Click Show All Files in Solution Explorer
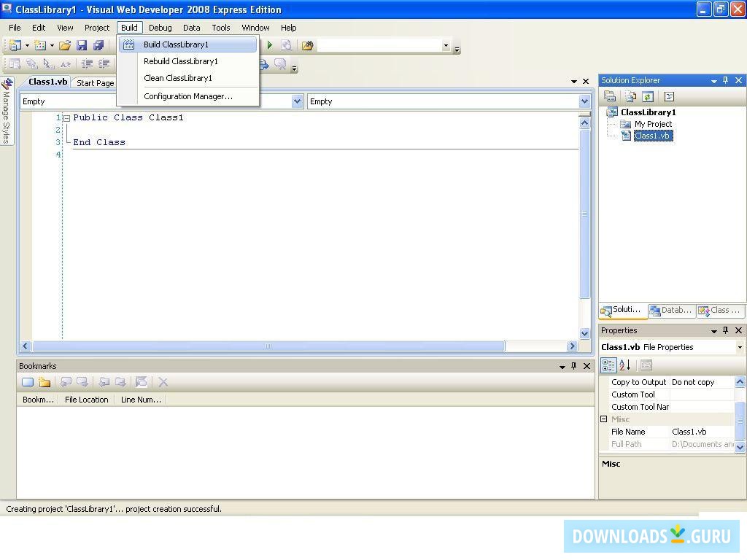The height and width of the screenshot is (560, 747). click(631, 97)
